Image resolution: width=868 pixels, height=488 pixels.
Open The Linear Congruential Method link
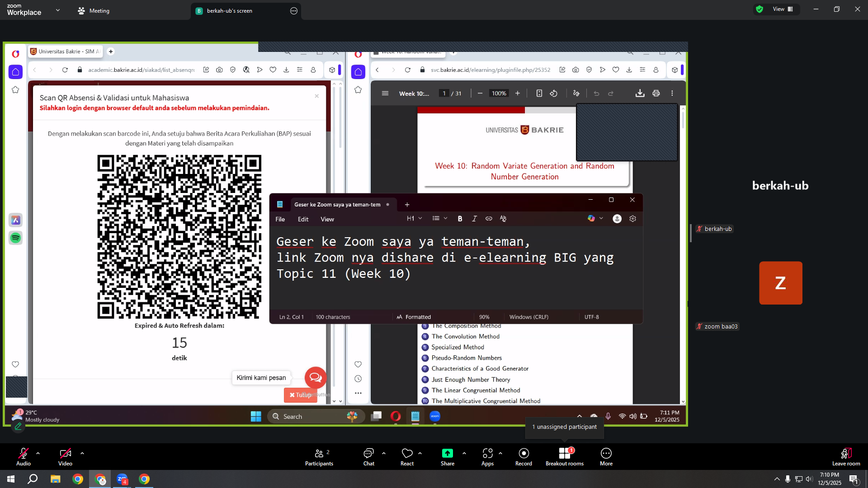tap(476, 390)
